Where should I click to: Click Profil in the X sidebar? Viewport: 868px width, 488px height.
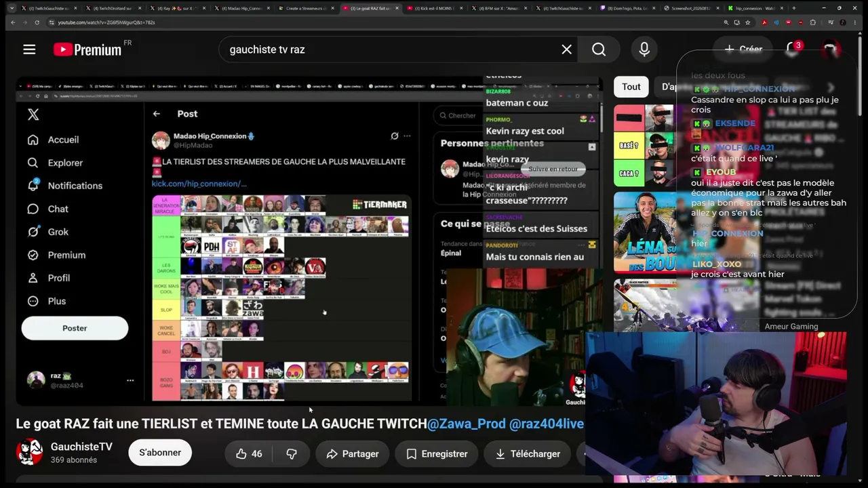48,278
